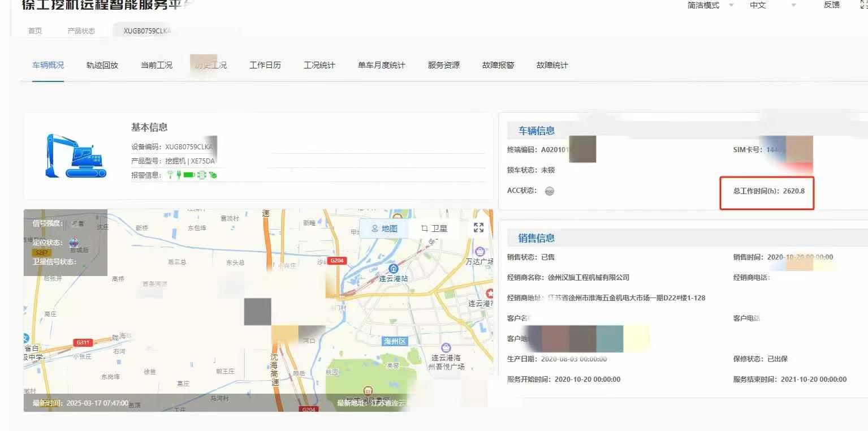The height and width of the screenshot is (431, 868).
Task: Click the last green alarm status icon
Action: point(213,175)
